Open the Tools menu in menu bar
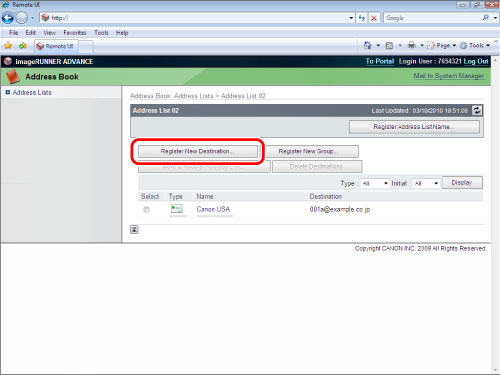This screenshot has height=375, width=500. pos(101,33)
